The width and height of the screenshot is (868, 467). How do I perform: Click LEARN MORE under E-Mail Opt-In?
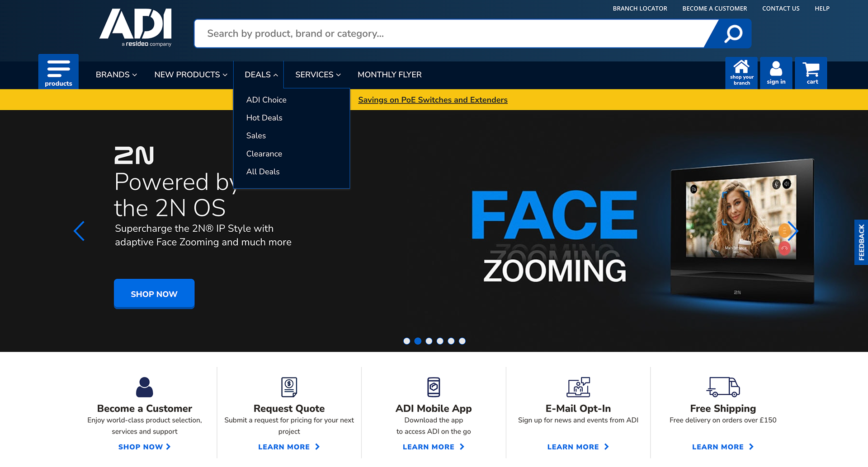pyautogui.click(x=578, y=447)
